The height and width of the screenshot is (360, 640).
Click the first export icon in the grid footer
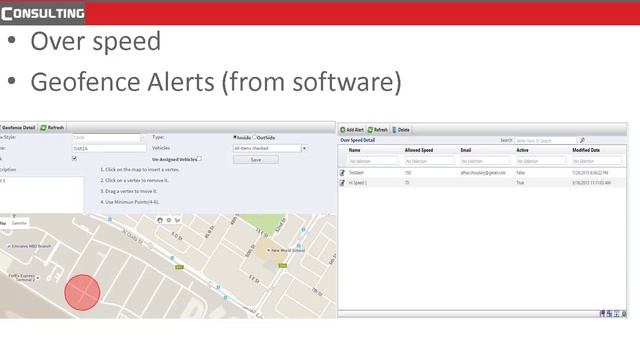click(602, 313)
